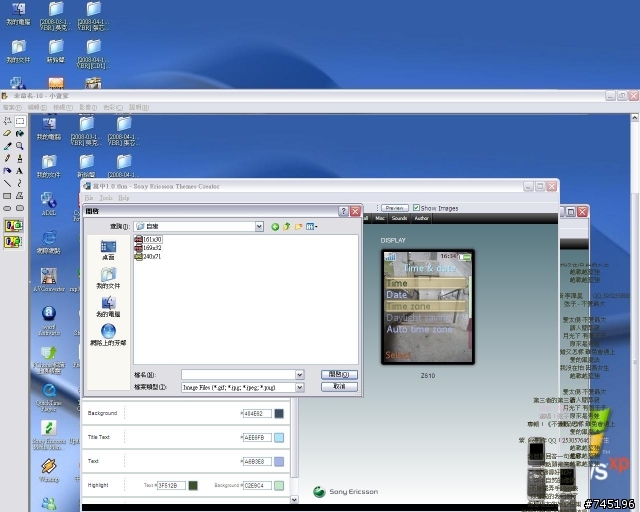Expand the 檔名 filename dropdown arrow
Screen dimensions: 640x512
pos(300,374)
